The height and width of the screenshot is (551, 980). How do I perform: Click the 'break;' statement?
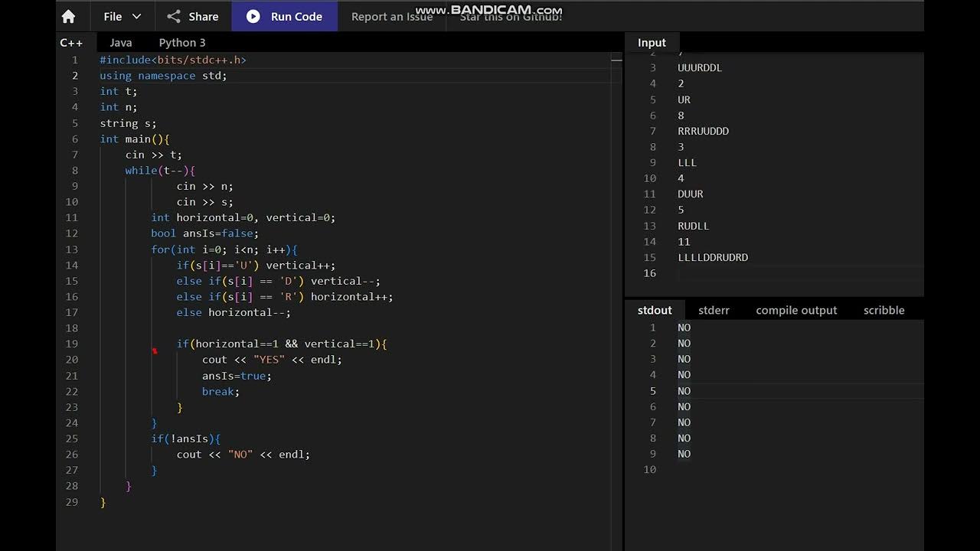(x=220, y=392)
